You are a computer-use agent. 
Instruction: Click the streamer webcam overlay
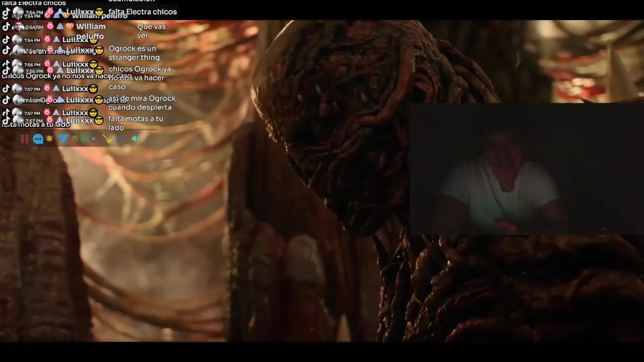click(526, 169)
